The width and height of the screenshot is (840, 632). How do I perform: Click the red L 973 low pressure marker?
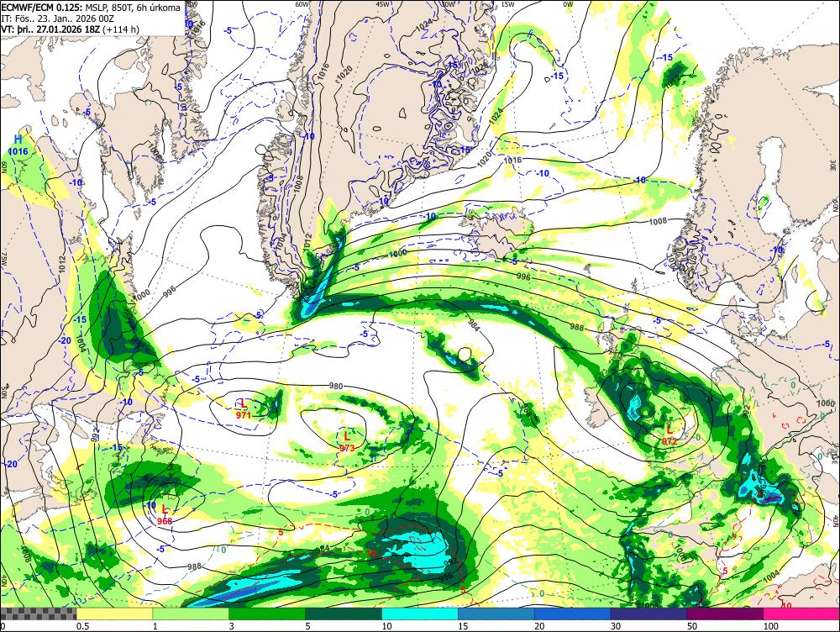[x=347, y=442]
